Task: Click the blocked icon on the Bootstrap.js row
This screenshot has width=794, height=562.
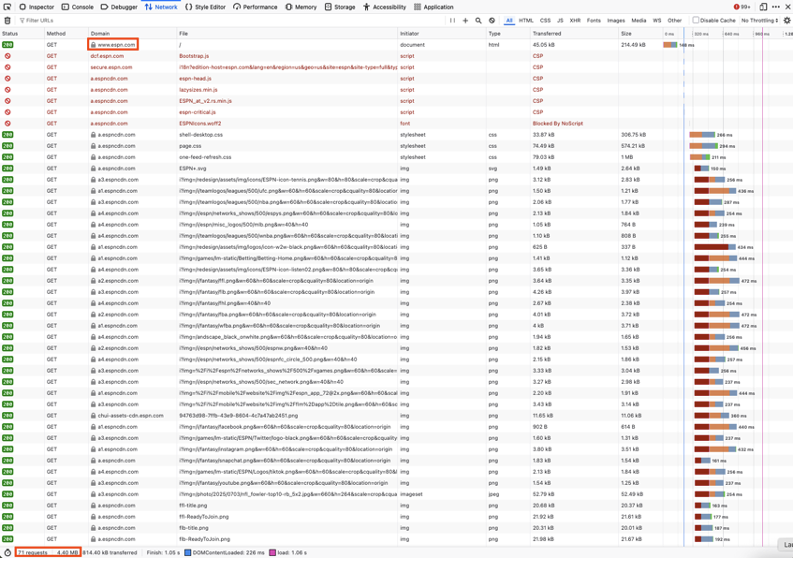Action: click(8, 56)
